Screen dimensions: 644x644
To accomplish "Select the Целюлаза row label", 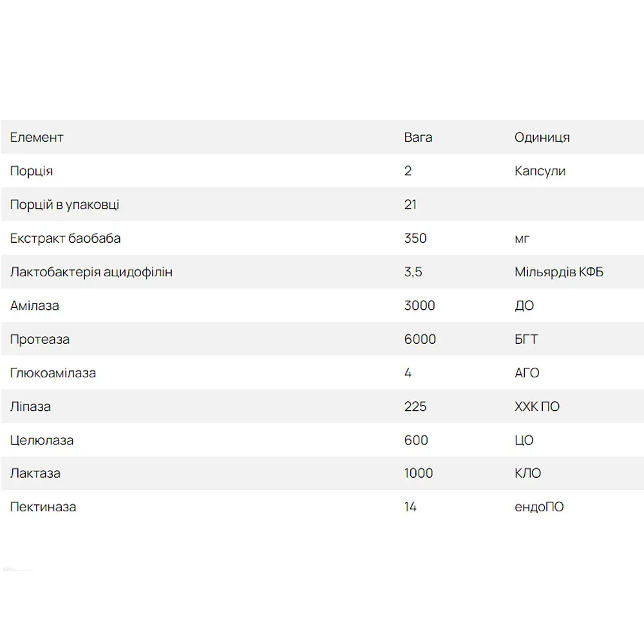I will [42, 440].
